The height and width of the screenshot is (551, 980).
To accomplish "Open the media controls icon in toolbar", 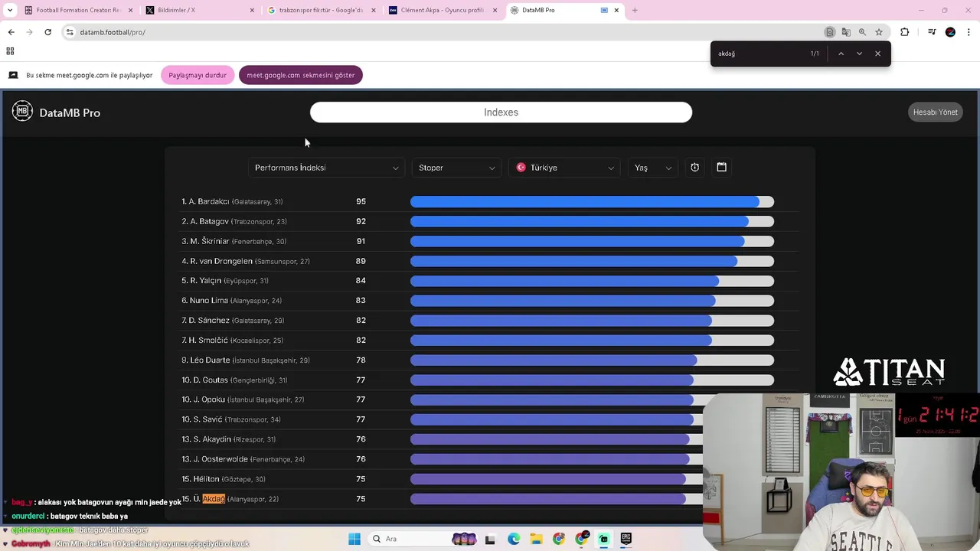I will click(932, 32).
